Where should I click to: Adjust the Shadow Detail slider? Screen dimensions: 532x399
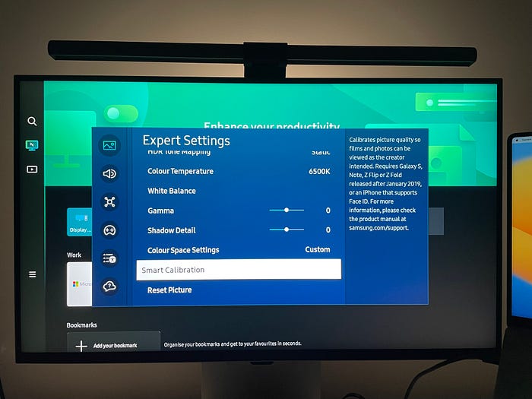287,230
